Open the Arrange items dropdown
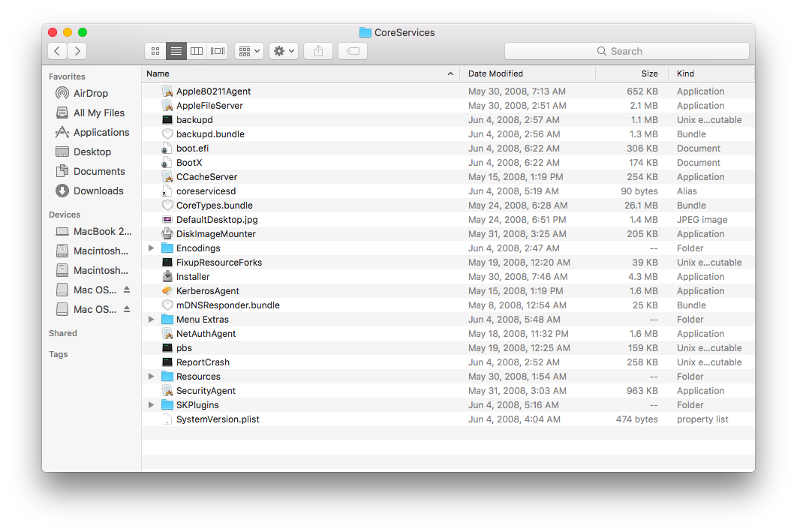Image resolution: width=797 pixels, height=532 pixels. [249, 51]
